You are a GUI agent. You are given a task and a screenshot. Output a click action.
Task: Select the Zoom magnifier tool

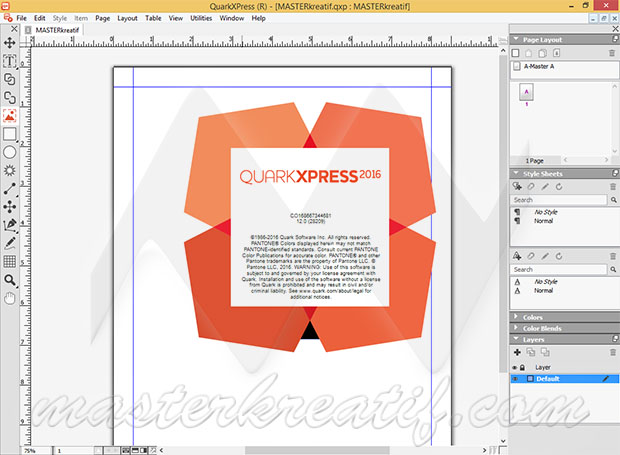[9, 280]
